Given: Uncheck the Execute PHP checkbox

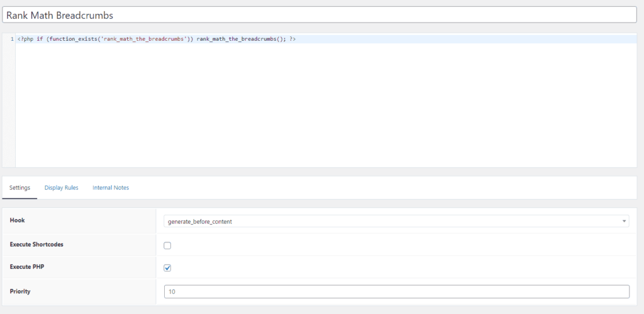Looking at the screenshot, I should [167, 268].
